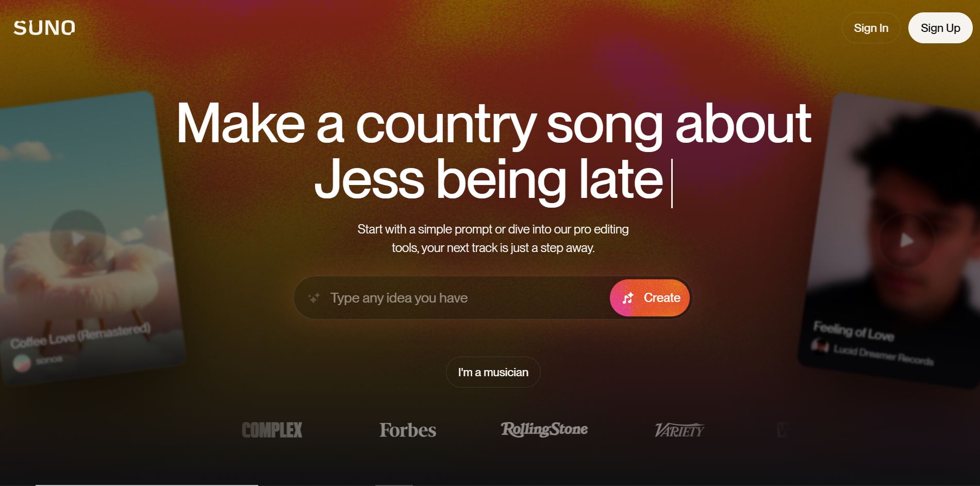Click the sparkle icon in the prompt box
980x486 pixels.
(314, 298)
